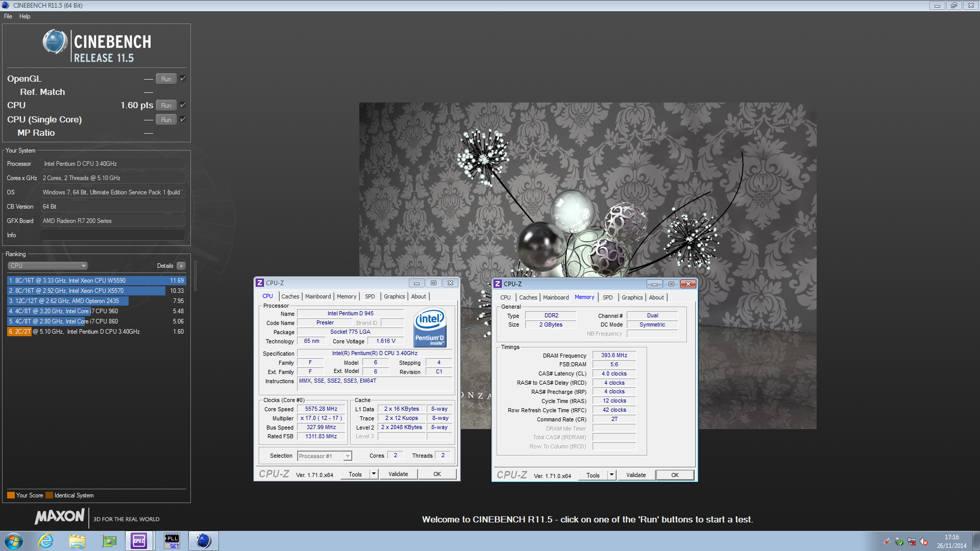Open the Windows Start orb
The height and width of the screenshot is (551, 980).
[x=14, y=541]
